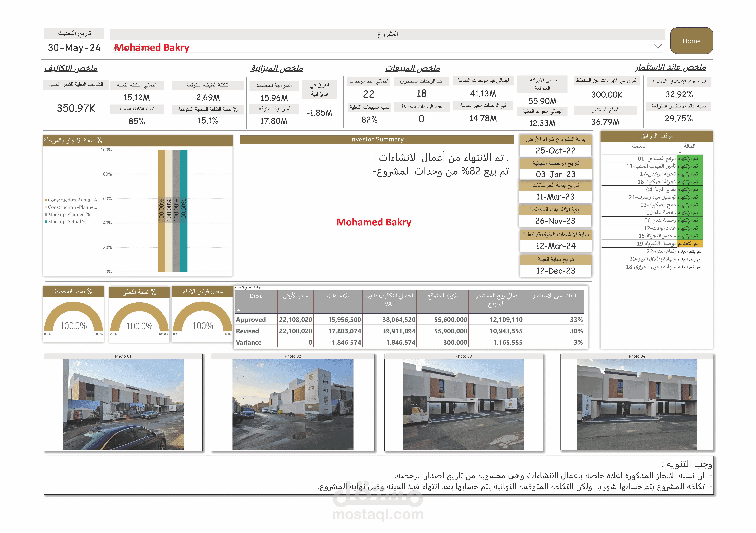
Task: Select Construction-Actual % legend dot
Action: point(46,200)
